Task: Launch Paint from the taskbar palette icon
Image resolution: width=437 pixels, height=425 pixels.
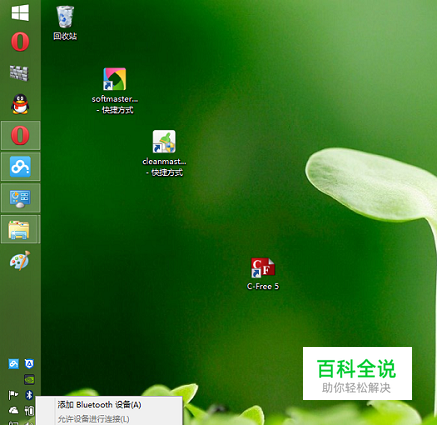Action: pos(20,261)
